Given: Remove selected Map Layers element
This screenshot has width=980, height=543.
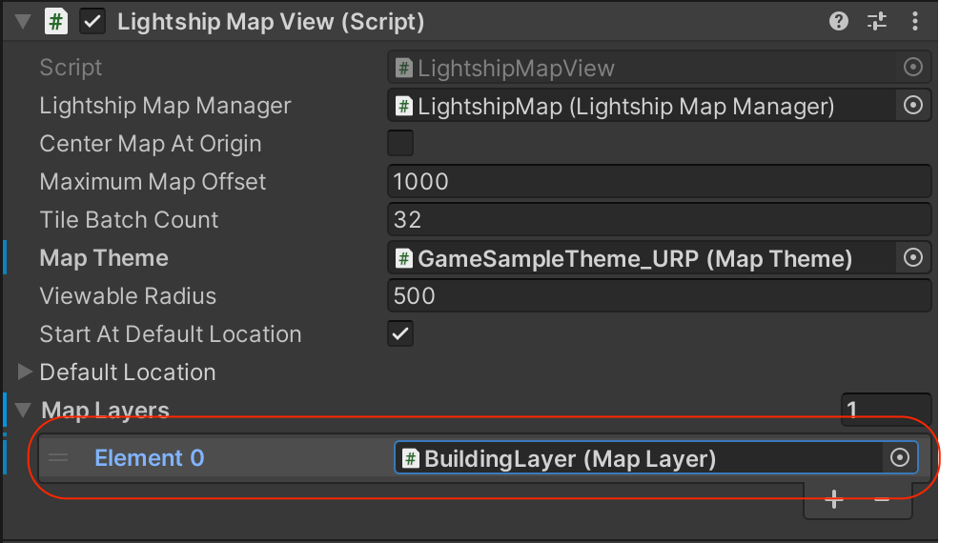Looking at the screenshot, I should pos(881,499).
